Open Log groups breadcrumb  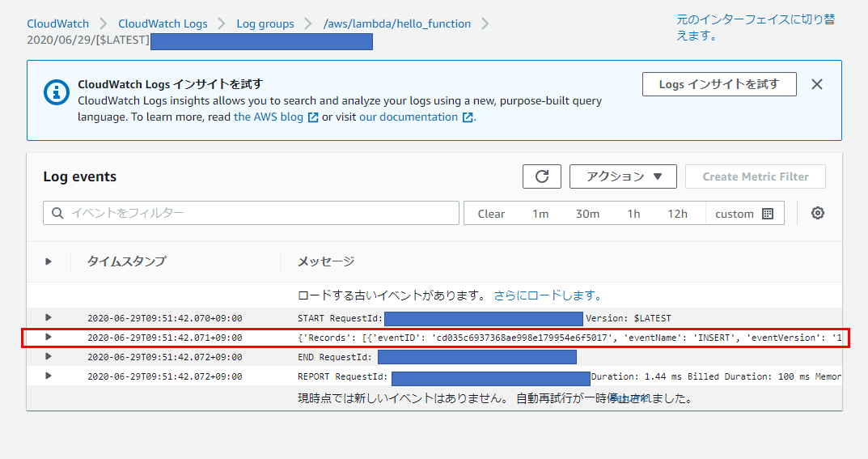click(x=265, y=23)
